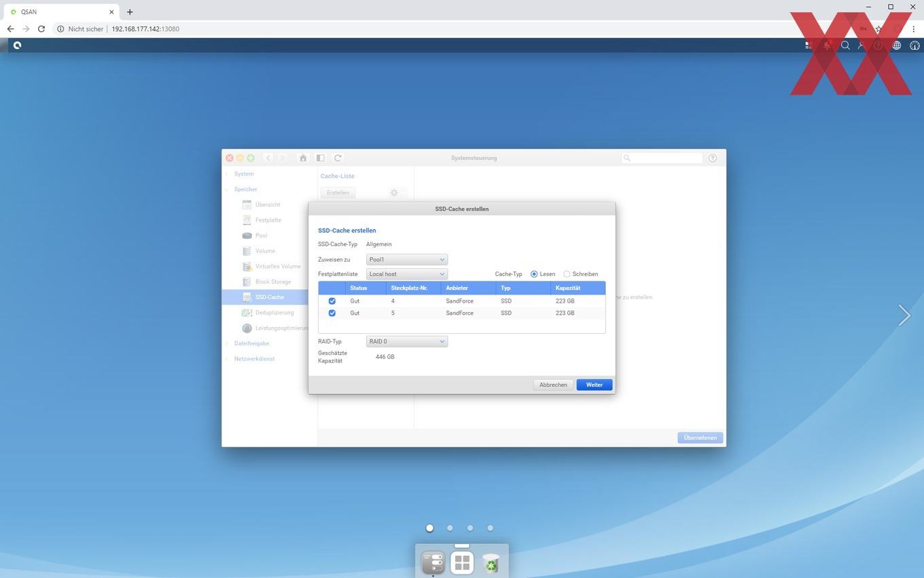This screenshot has height=578, width=924.
Task: Click the Deduplizierung icon in sidebar
Action: pyautogui.click(x=247, y=313)
